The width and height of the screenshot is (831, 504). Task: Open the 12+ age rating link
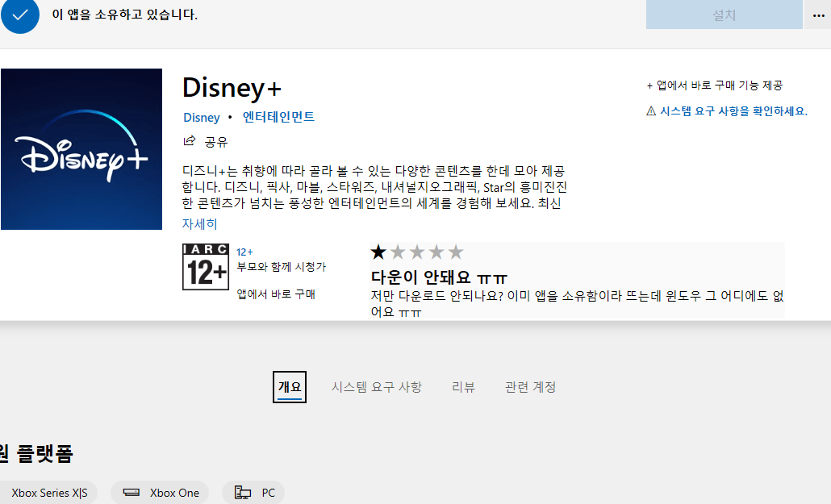[244, 252]
